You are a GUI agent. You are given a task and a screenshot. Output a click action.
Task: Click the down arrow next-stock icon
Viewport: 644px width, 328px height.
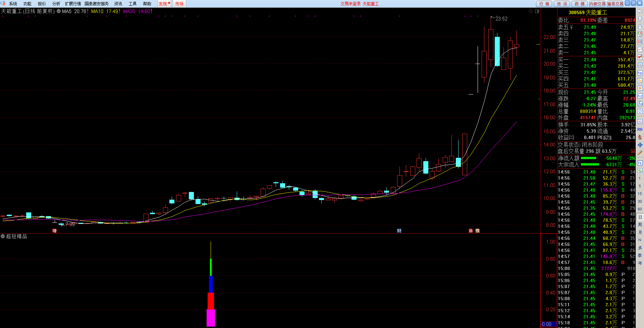point(640,26)
